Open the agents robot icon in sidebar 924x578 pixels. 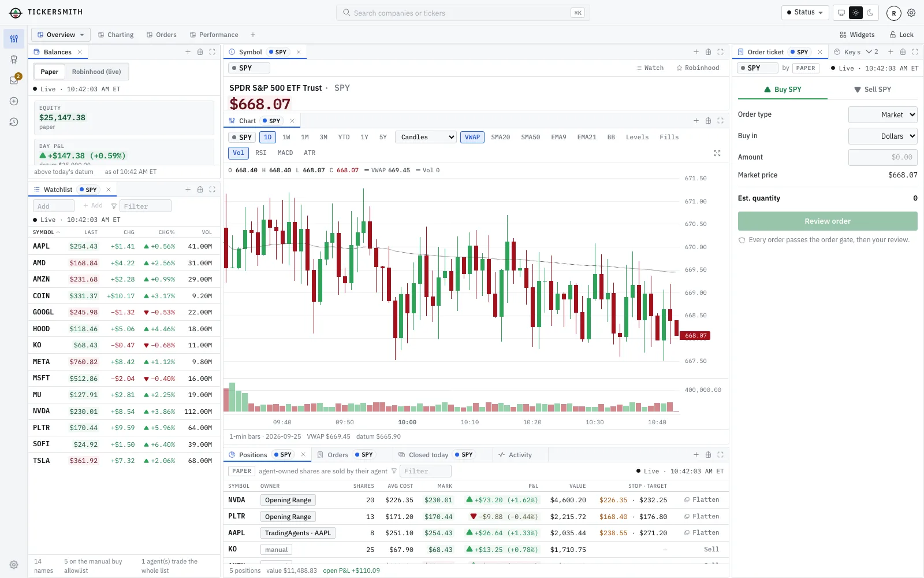coord(14,60)
